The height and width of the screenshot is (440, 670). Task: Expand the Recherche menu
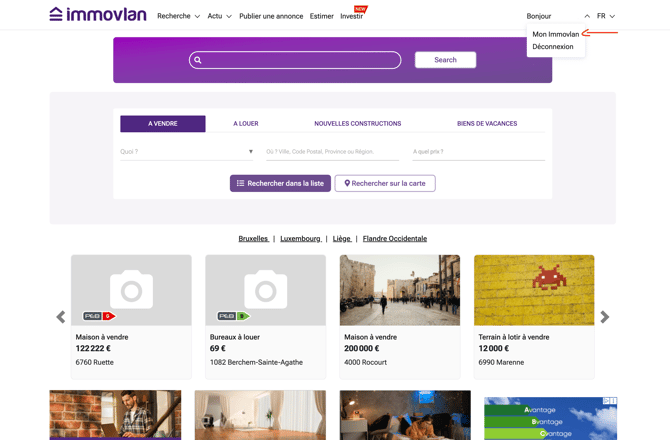(x=178, y=16)
